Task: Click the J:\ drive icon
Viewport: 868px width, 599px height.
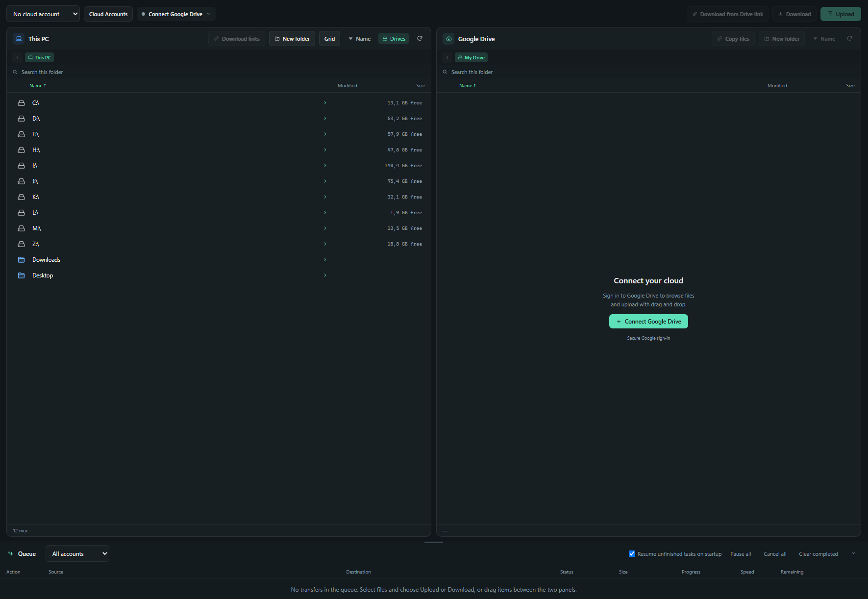Action: [x=21, y=181]
